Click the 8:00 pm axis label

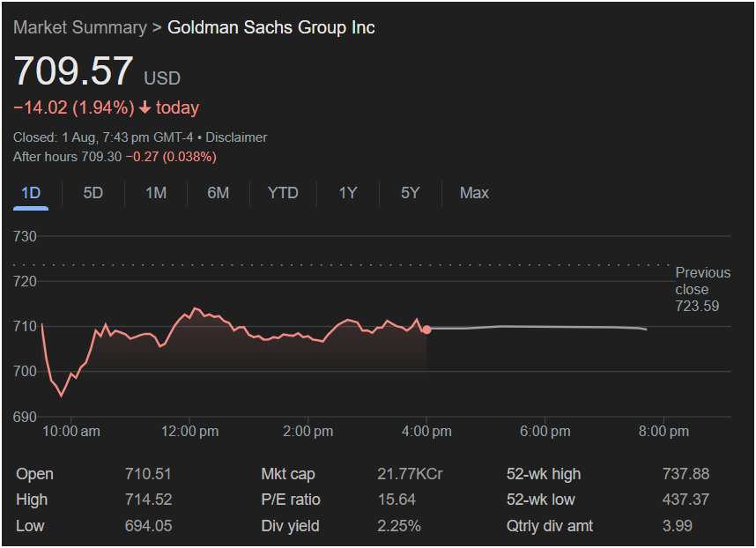(663, 432)
